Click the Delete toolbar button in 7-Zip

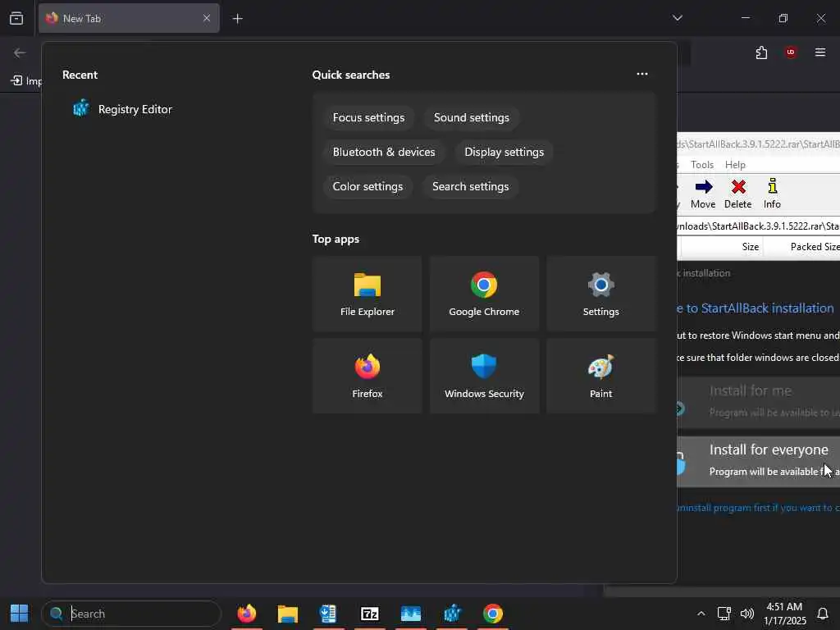pos(737,194)
